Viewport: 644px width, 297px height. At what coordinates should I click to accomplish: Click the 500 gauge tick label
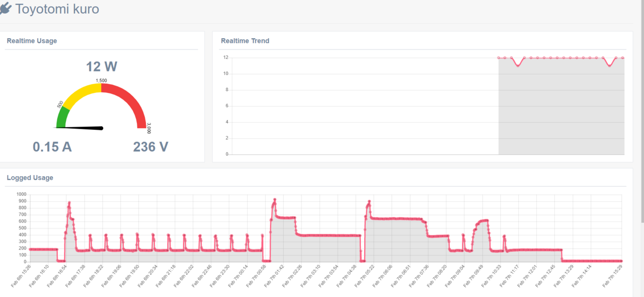(x=60, y=104)
